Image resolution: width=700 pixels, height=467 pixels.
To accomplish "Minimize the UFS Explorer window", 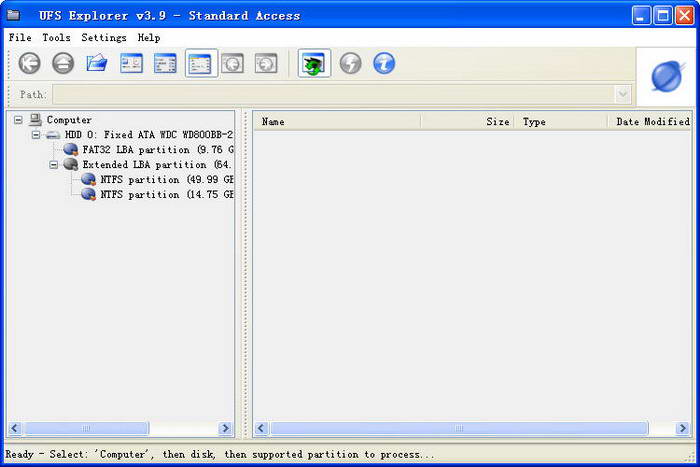I will [641, 16].
